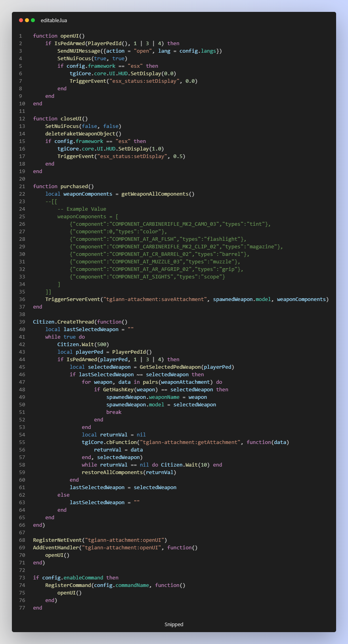This screenshot has height=644, width=348.
Task: Click 'function openUI()' declaration
Action: pyautogui.click(x=59, y=36)
